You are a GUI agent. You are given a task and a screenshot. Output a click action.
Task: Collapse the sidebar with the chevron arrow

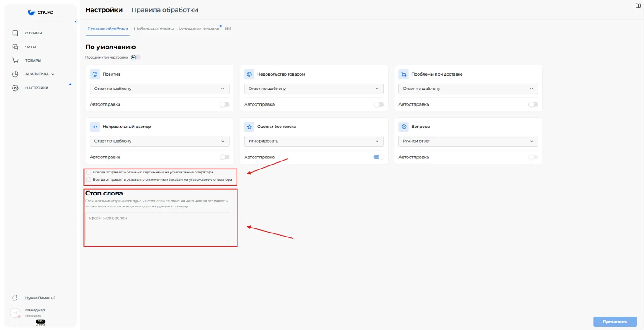[x=76, y=21]
